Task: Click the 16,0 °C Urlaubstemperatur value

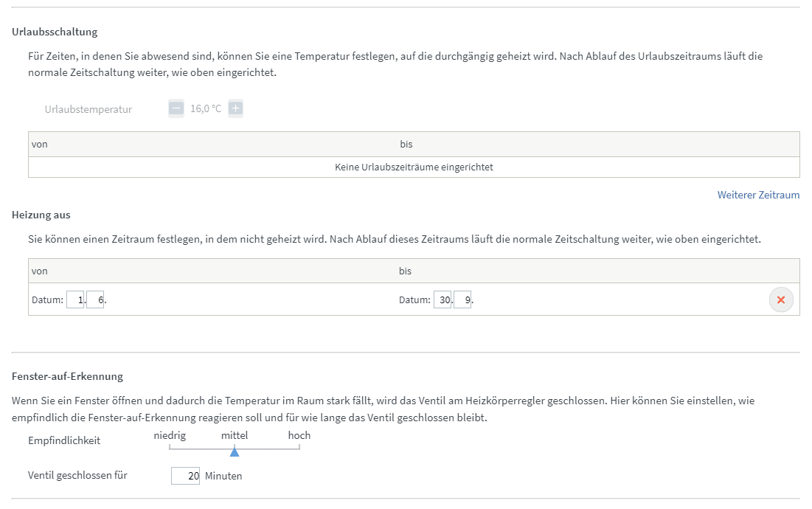Action: tap(206, 109)
